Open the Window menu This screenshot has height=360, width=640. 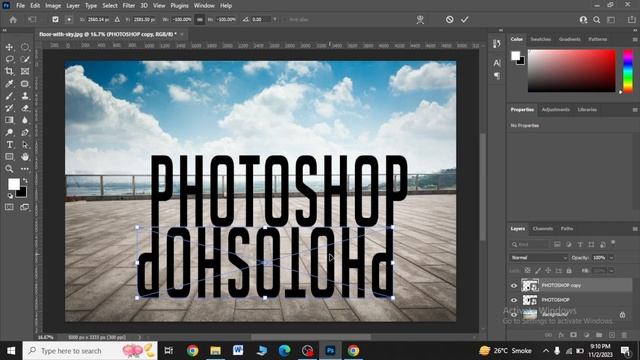coord(204,6)
